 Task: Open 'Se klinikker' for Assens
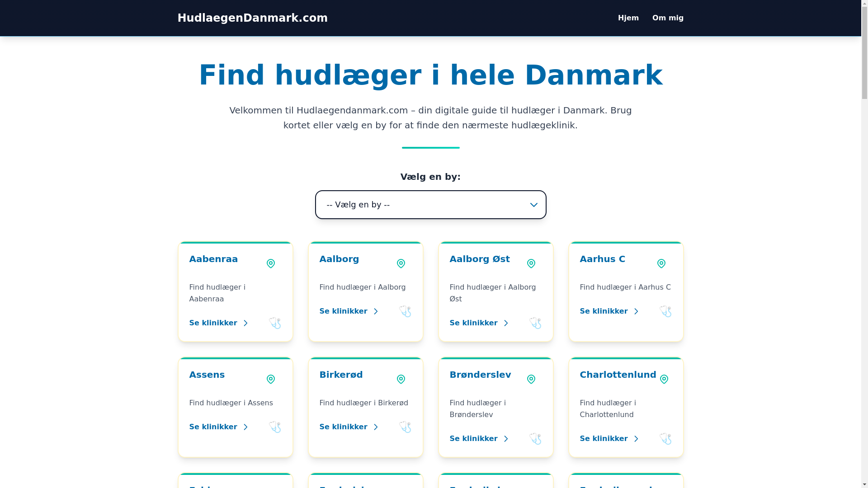click(219, 427)
